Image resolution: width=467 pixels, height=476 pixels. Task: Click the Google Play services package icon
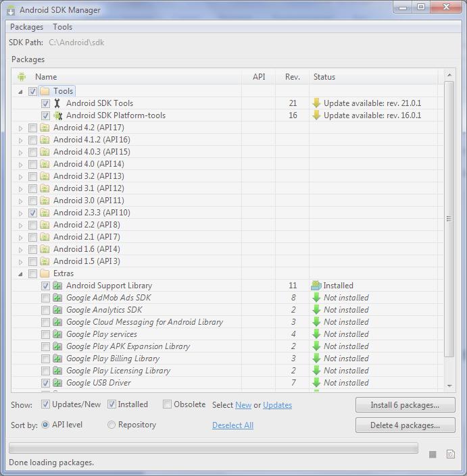point(57,334)
